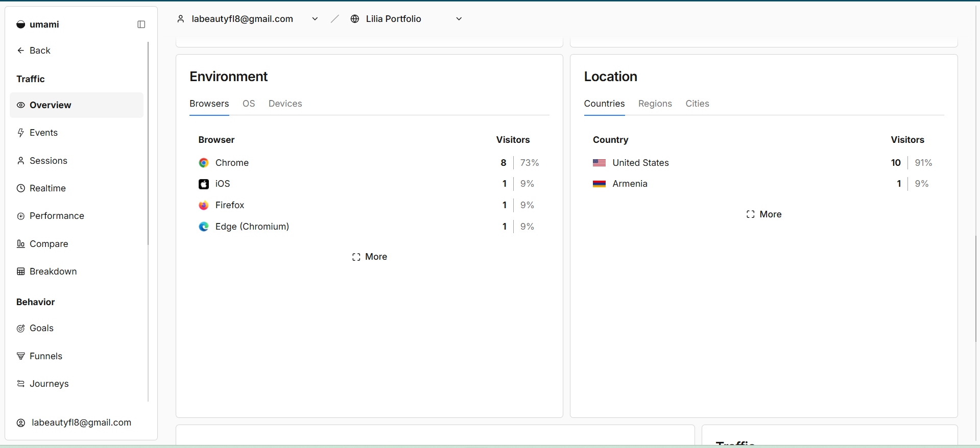The width and height of the screenshot is (980, 448).
Task: Click the Firefox row label
Action: pos(230,205)
